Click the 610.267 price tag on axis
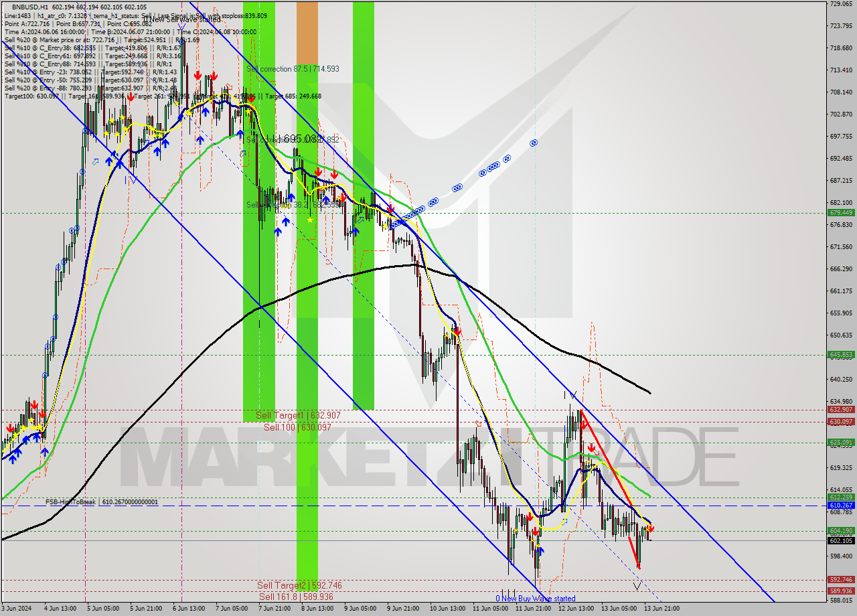Image resolution: width=857 pixels, height=616 pixels. tap(842, 506)
